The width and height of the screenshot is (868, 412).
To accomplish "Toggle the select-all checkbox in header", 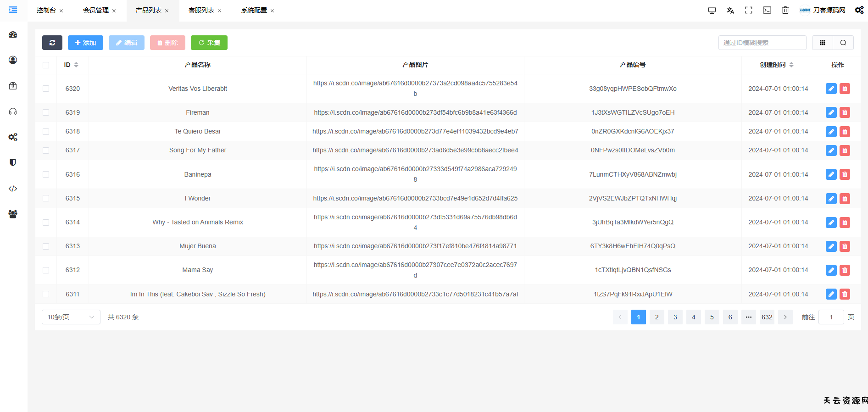I will coord(46,65).
